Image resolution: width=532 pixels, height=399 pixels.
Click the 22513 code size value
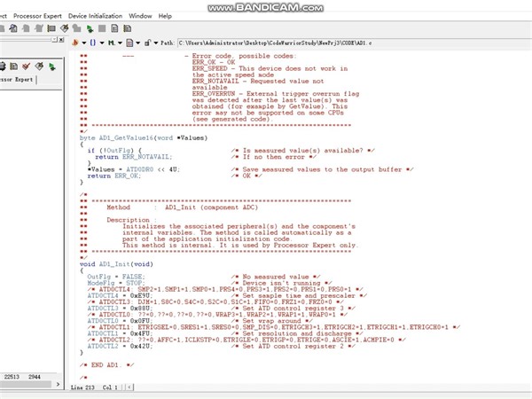12,377
